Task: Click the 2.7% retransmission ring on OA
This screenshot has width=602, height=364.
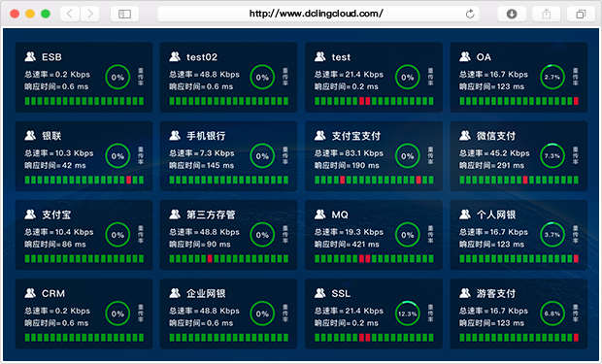Action: pos(552,78)
